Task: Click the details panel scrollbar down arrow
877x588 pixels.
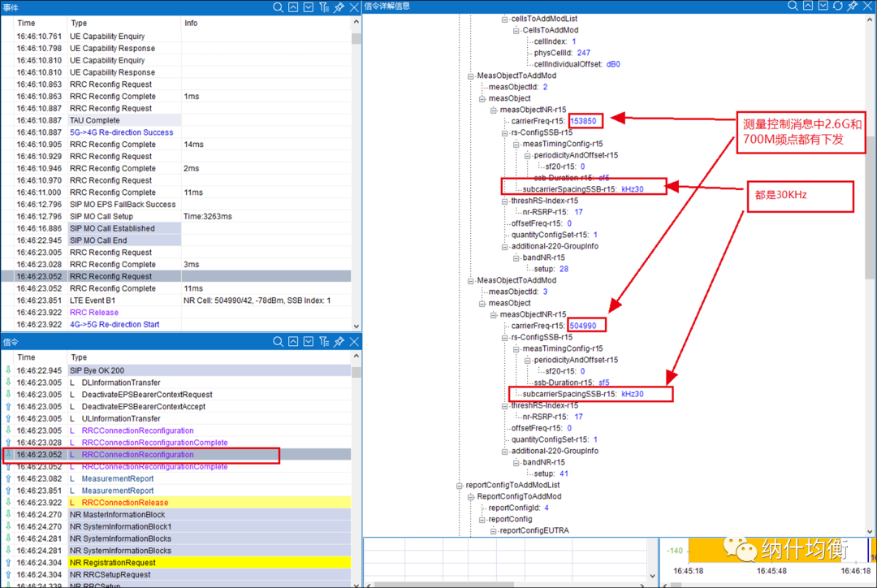Action: 870,531
